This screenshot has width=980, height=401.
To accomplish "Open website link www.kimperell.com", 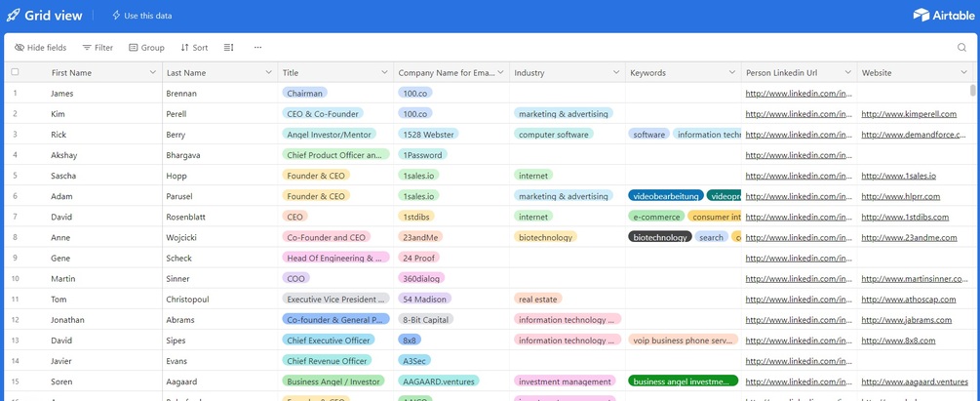I will (x=909, y=114).
